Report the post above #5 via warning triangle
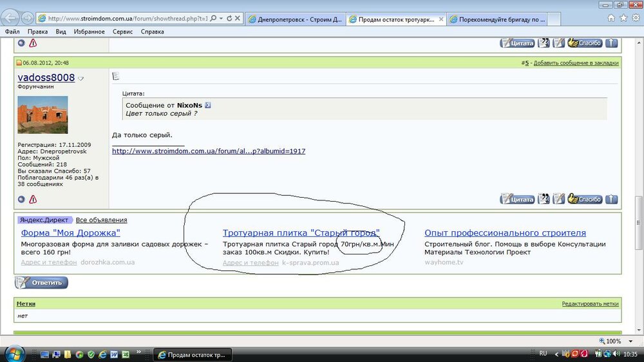Screen dimensions: 644x362 pyautogui.click(x=33, y=43)
